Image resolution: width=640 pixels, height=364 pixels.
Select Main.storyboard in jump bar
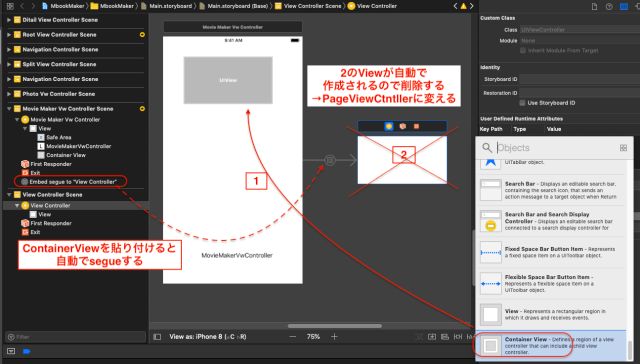click(167, 6)
